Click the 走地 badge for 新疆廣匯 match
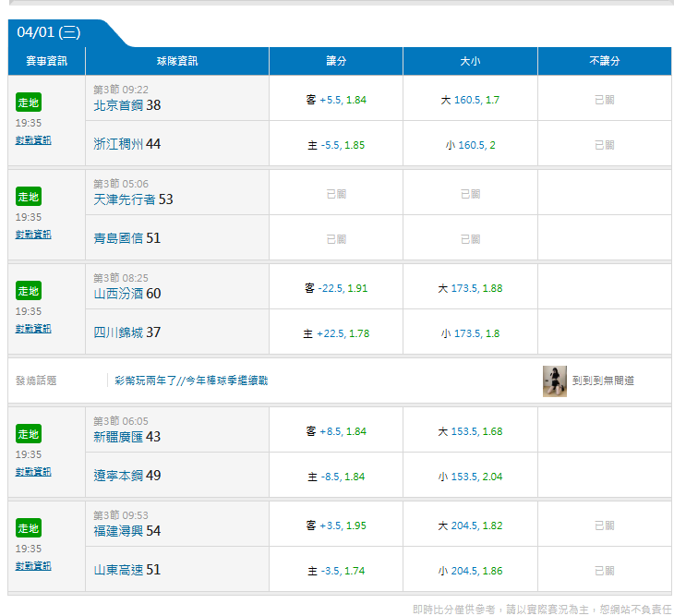 click(x=29, y=434)
